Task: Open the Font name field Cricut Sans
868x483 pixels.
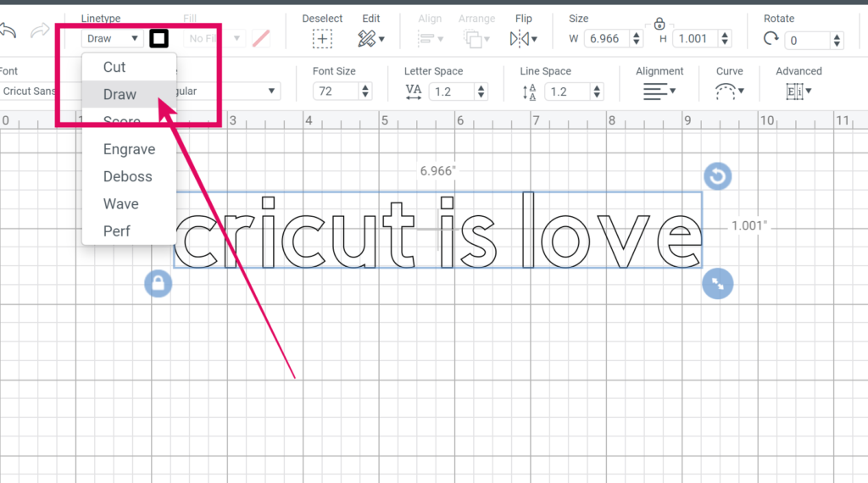Action: coord(29,92)
